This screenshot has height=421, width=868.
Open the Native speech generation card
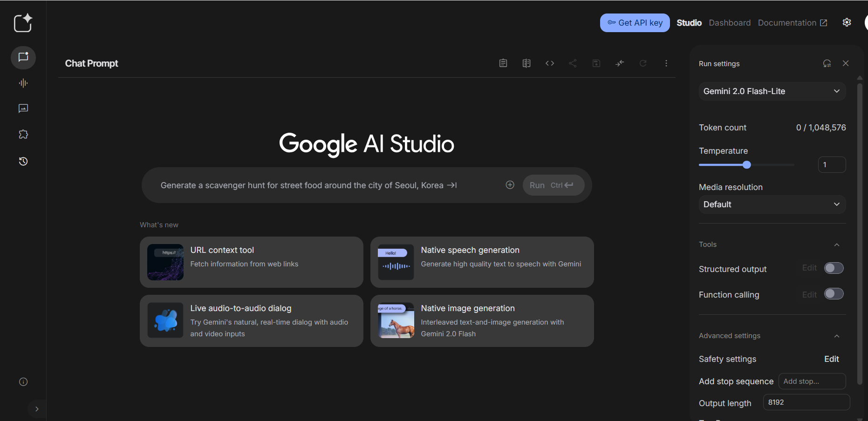tap(482, 262)
